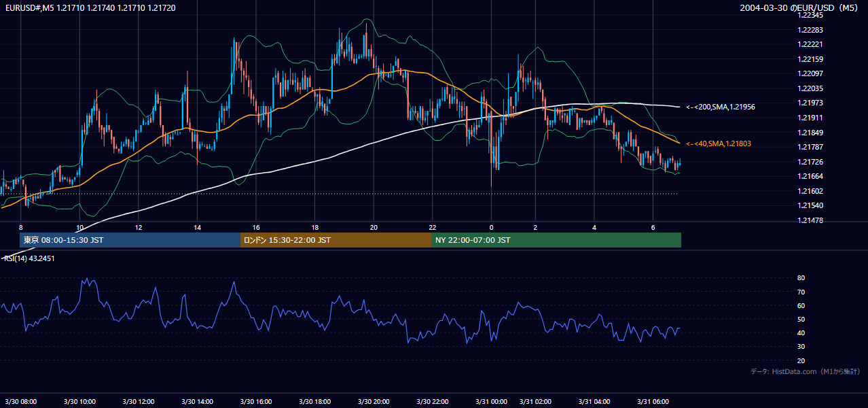Screen dimensions: 868x408
Task: Click hour tick 14 under price chart
Action: [197, 227]
